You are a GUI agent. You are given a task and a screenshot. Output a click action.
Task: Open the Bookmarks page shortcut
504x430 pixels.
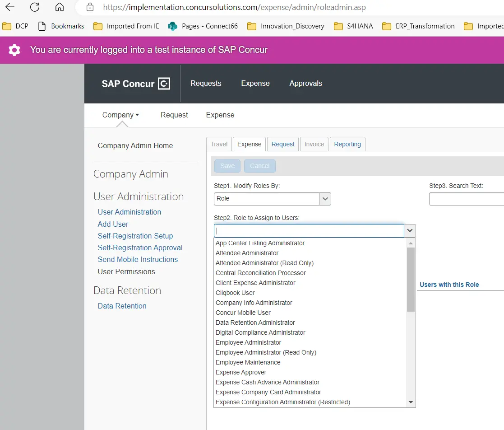click(61, 26)
